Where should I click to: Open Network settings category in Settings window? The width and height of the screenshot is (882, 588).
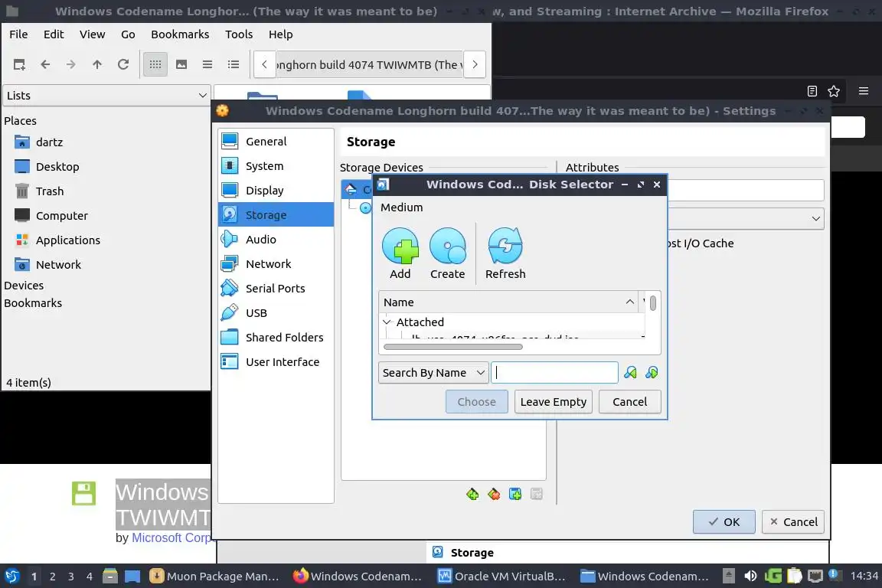coord(276,264)
